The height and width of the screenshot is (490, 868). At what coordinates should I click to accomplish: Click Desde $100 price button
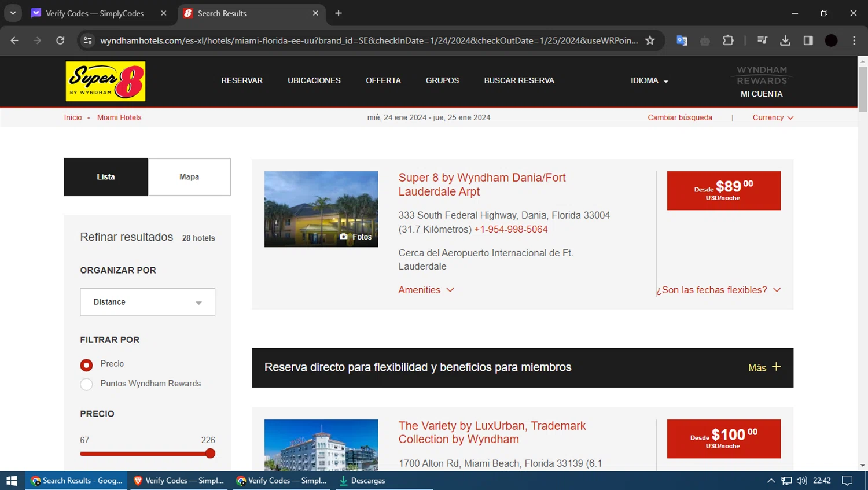click(x=724, y=439)
